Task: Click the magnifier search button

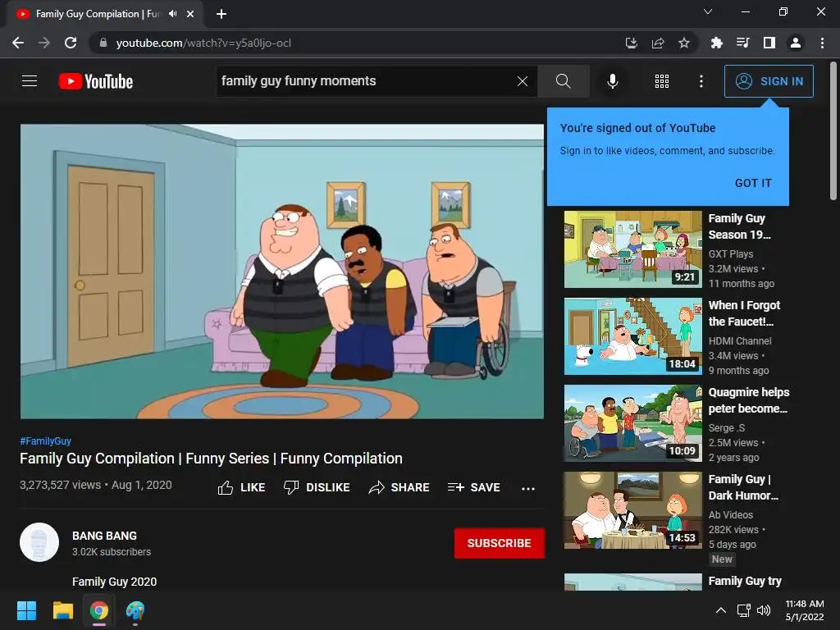Action: pos(563,81)
